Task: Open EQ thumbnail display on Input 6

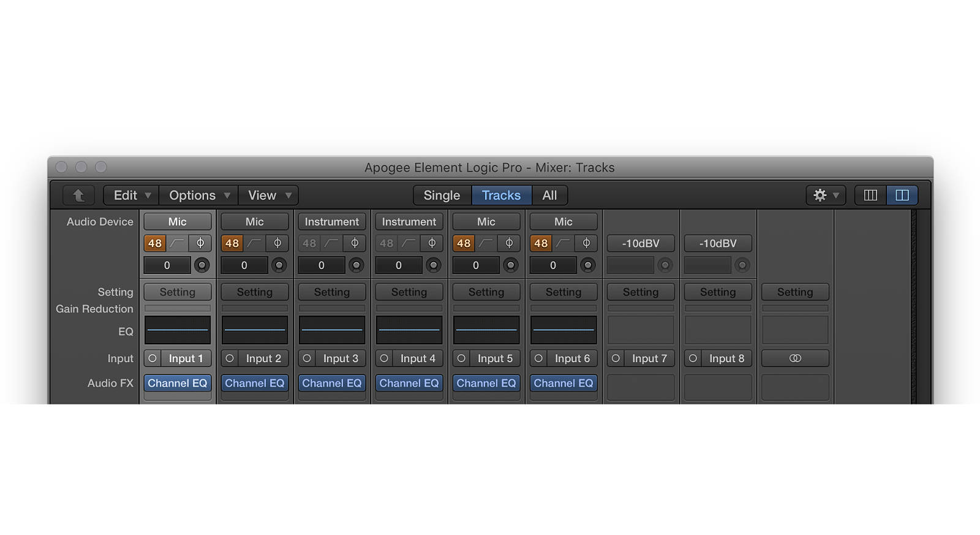Action: (563, 330)
